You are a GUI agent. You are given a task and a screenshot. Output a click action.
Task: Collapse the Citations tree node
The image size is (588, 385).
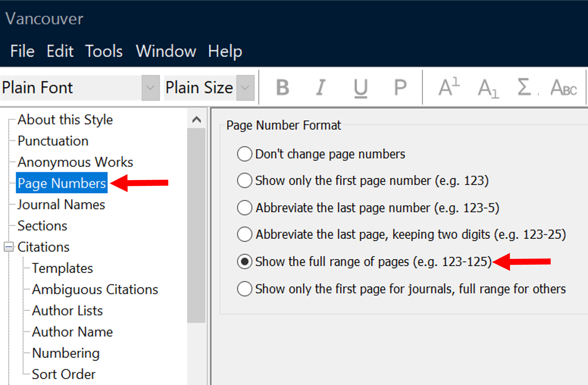(9, 247)
